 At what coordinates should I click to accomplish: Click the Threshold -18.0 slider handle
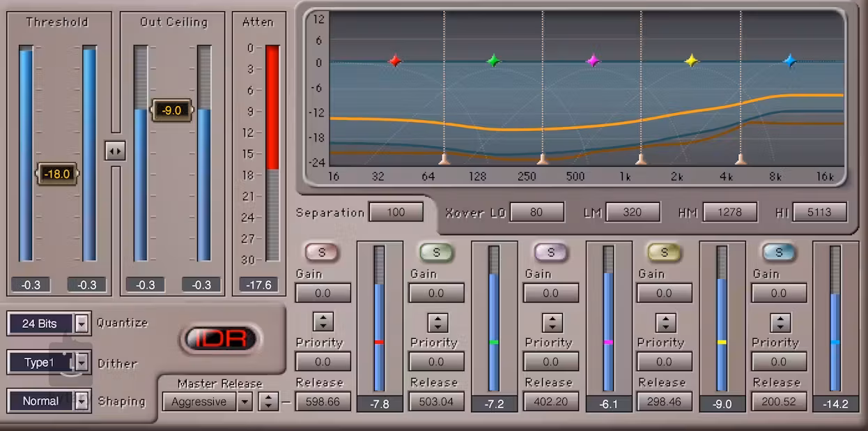(57, 174)
